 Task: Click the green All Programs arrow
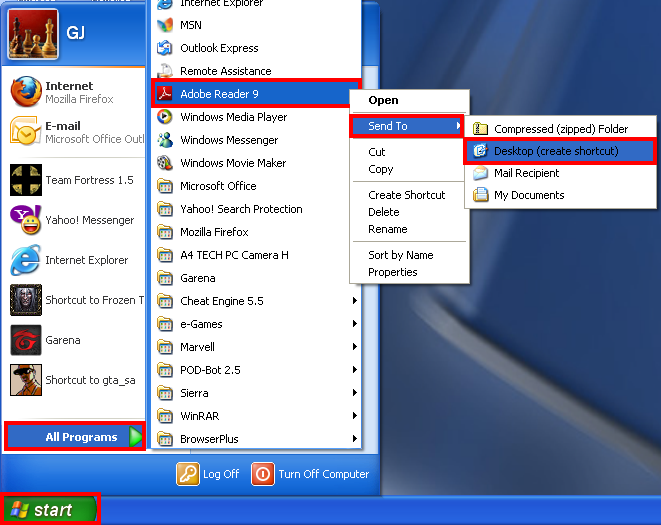(136, 437)
